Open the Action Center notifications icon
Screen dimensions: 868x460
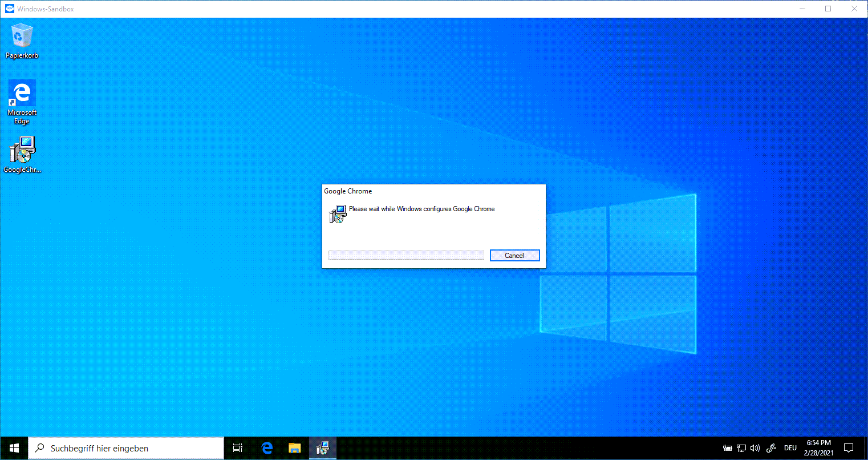pyautogui.click(x=849, y=448)
